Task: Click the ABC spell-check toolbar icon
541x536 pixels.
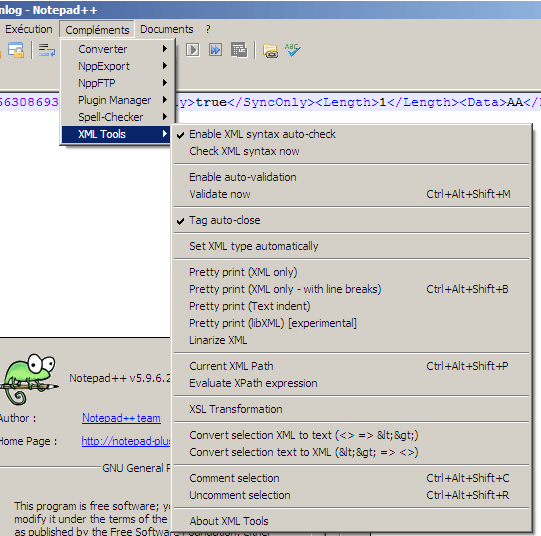Action: [293, 50]
